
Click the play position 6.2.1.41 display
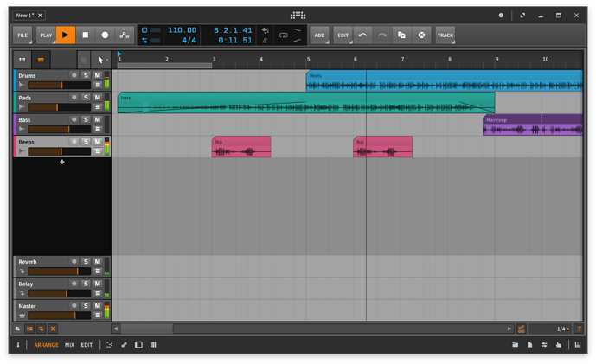(x=233, y=30)
